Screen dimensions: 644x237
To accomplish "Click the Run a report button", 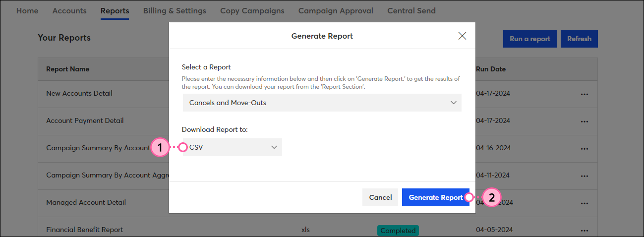I will [530, 39].
